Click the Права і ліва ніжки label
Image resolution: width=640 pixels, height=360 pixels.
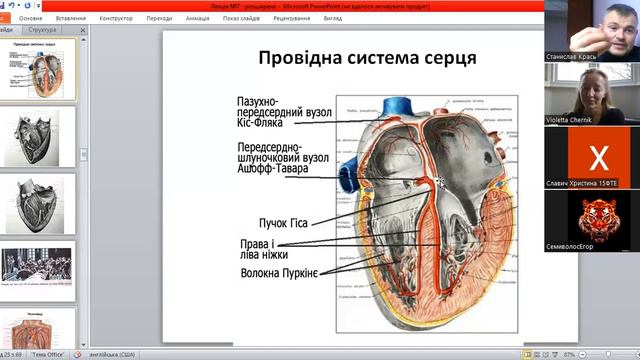264,249
